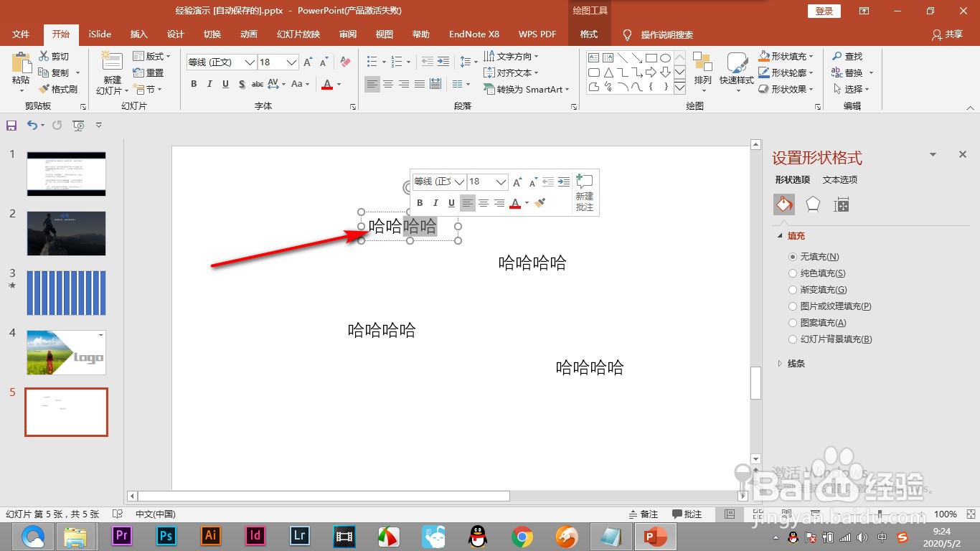Image resolution: width=980 pixels, height=551 pixels.
Task: Toggle Bold in the ribbon font group
Action: click(194, 84)
